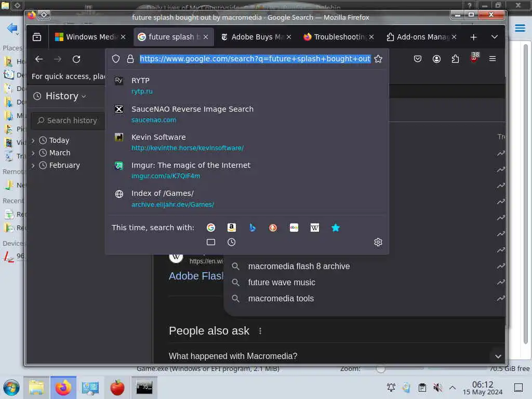
Task: Search history with the clock icon
Action: click(x=231, y=242)
